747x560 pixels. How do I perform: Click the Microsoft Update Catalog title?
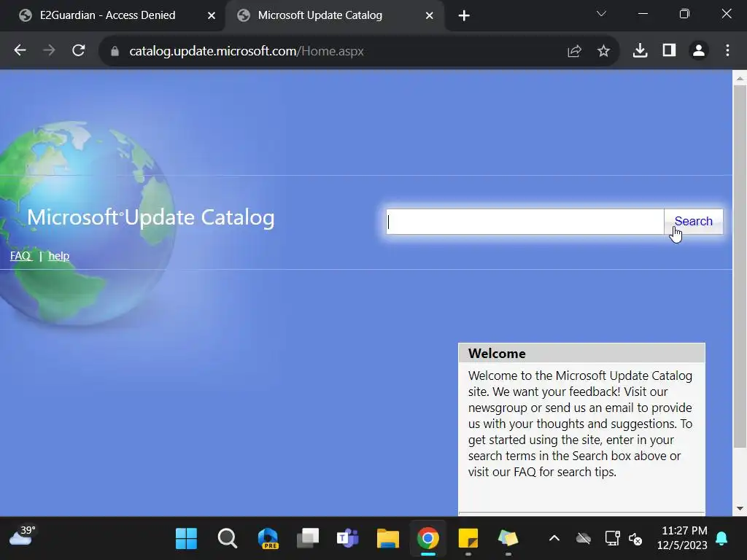tap(150, 217)
